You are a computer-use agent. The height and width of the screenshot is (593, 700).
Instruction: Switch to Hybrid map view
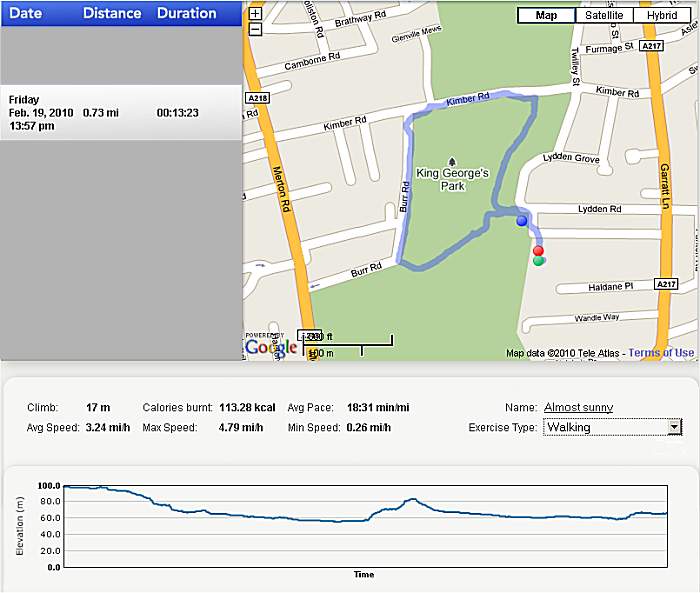pyautogui.click(x=661, y=15)
